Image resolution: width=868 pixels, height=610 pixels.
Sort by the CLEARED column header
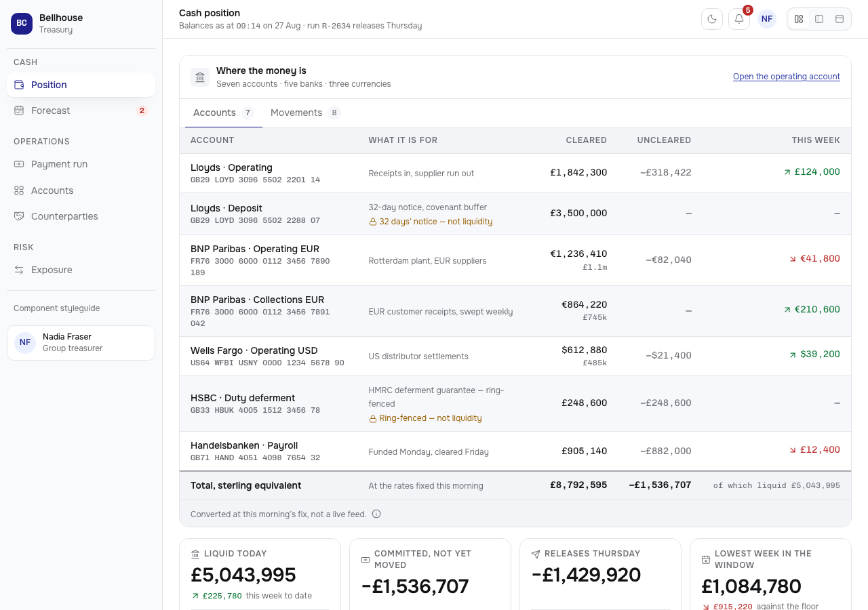[587, 140]
